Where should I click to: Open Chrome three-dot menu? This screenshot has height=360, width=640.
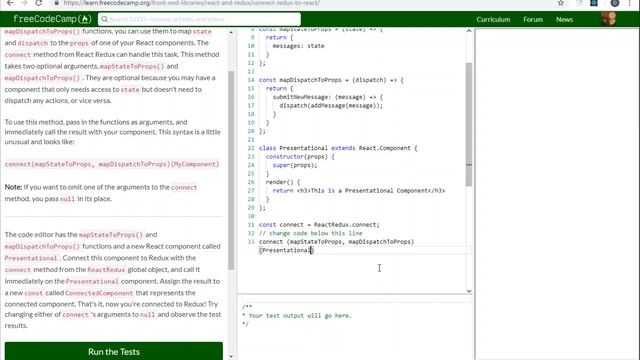630,3
